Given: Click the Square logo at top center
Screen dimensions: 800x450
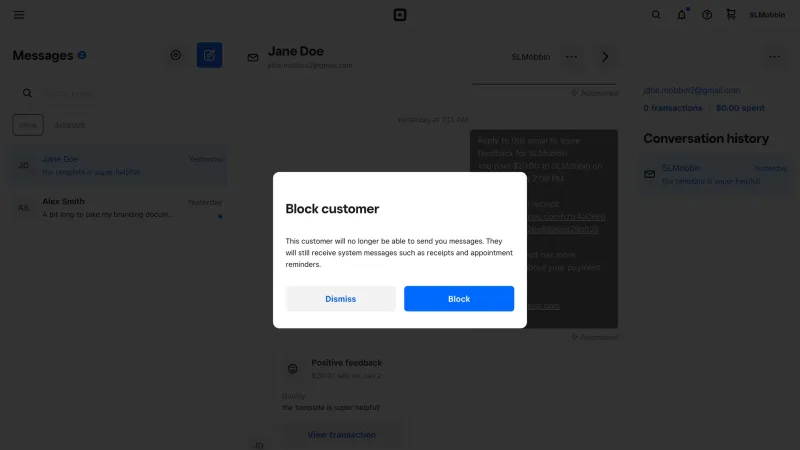Looking at the screenshot, I should pyautogui.click(x=400, y=15).
